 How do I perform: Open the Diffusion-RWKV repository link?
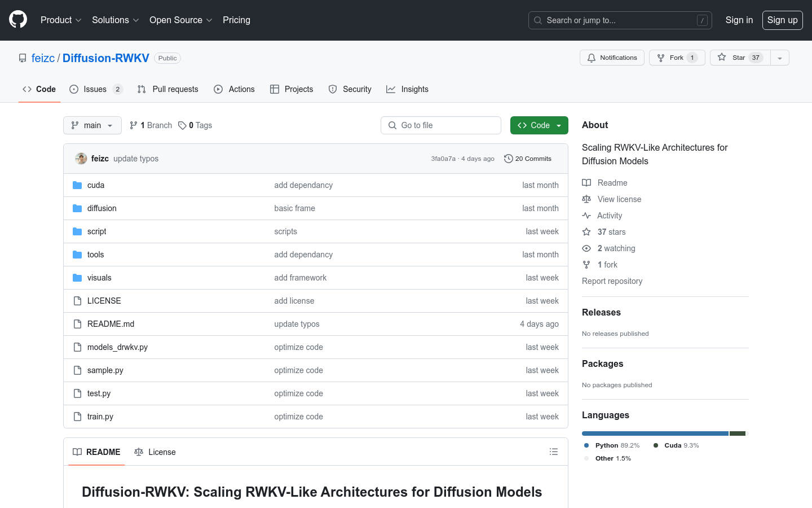(106, 58)
